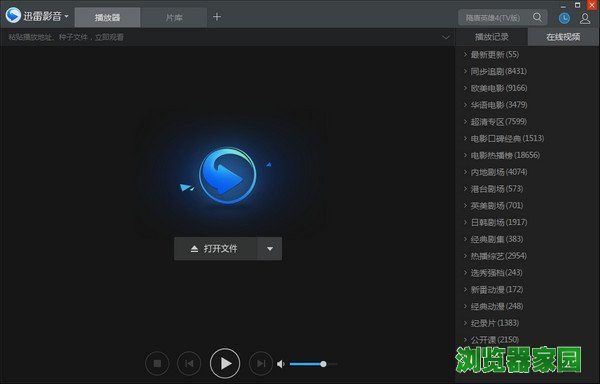
Task: Open the user account icon
Action: 585,18
